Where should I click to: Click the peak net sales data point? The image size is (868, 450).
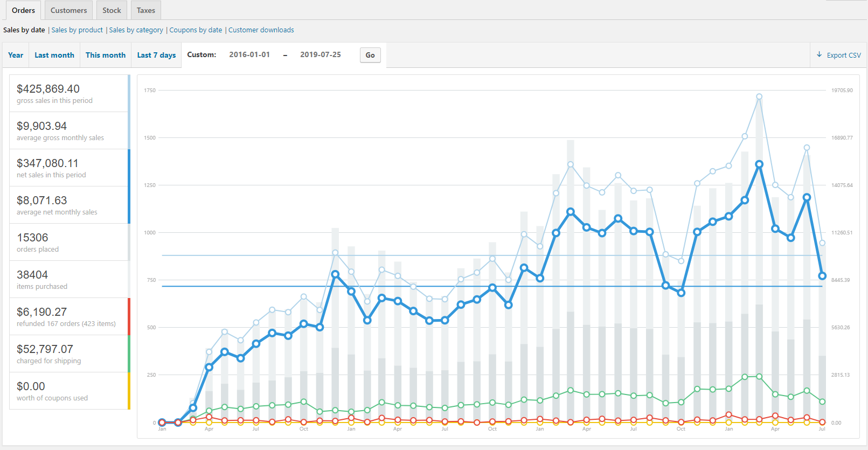[x=759, y=164]
